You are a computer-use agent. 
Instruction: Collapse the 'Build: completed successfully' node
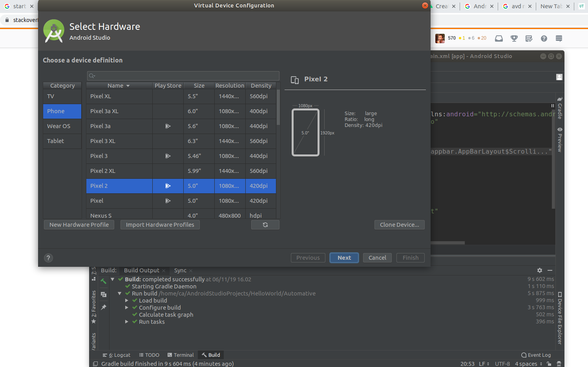point(113,279)
